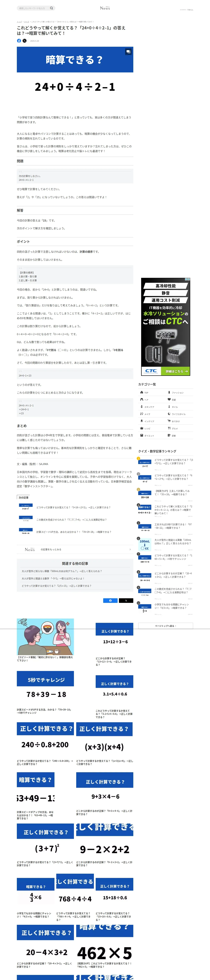
Task: Open the ネイル category polish icon
Action: tap(169, 407)
